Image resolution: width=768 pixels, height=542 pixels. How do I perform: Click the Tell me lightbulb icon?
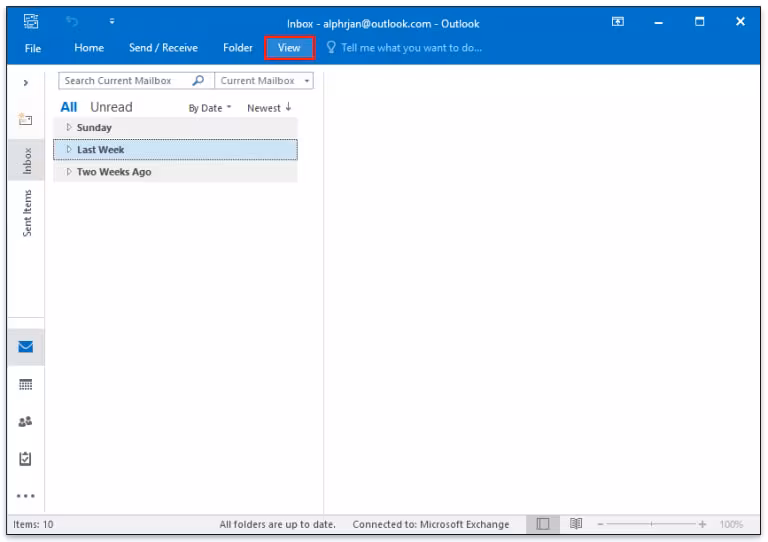click(331, 47)
